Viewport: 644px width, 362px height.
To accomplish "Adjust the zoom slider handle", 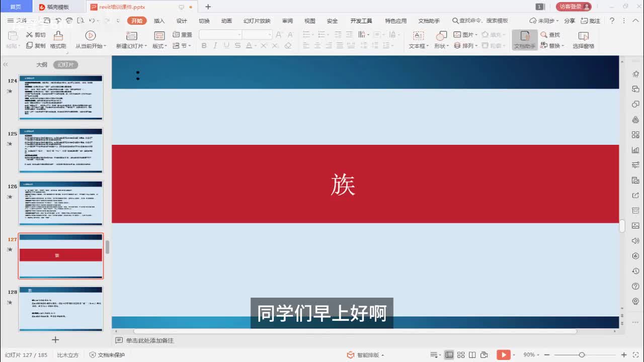I will coord(581,354).
